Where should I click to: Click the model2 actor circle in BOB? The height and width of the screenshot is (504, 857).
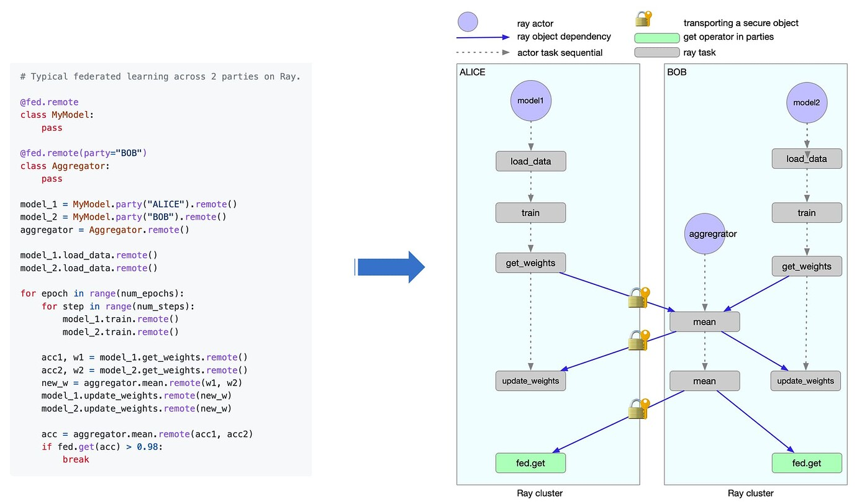807,103
